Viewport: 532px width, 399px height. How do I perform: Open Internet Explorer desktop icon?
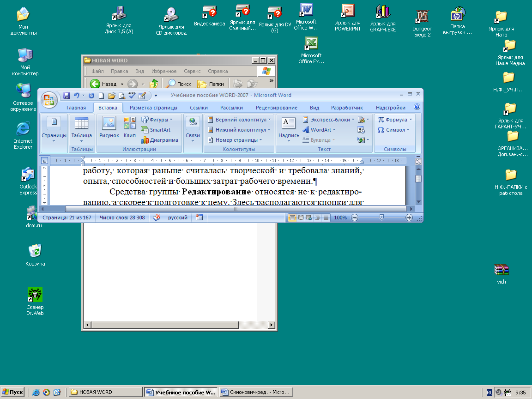23,135
